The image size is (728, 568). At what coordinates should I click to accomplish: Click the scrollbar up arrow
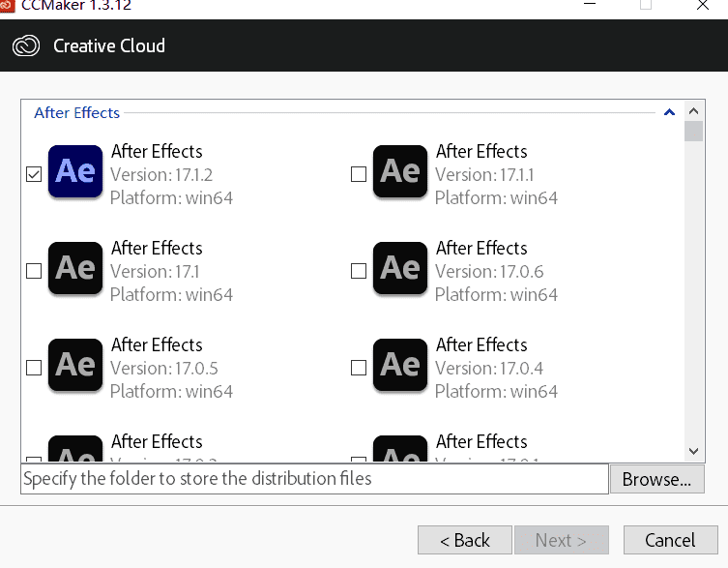pos(693,110)
